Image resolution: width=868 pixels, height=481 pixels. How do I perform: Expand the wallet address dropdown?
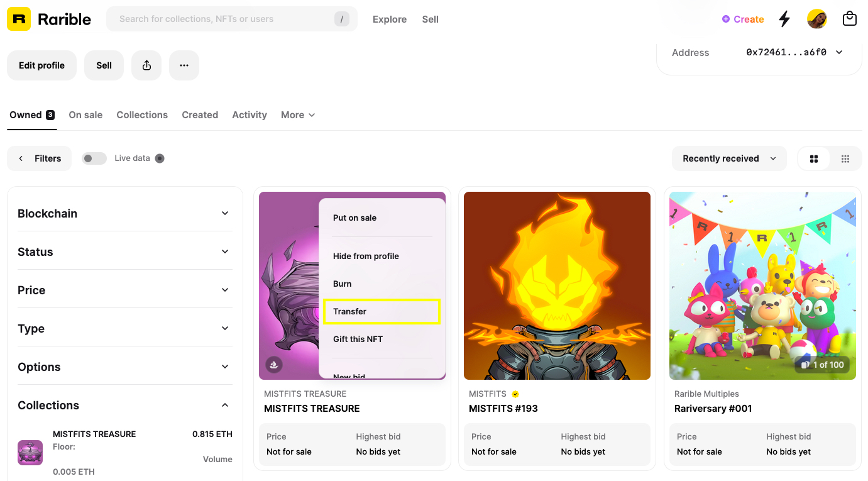point(839,53)
